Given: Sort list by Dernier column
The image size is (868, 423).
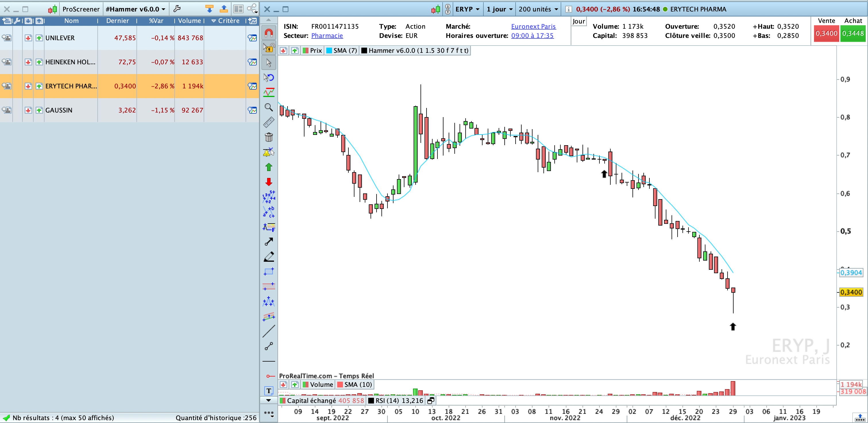Looking at the screenshot, I should [x=117, y=21].
